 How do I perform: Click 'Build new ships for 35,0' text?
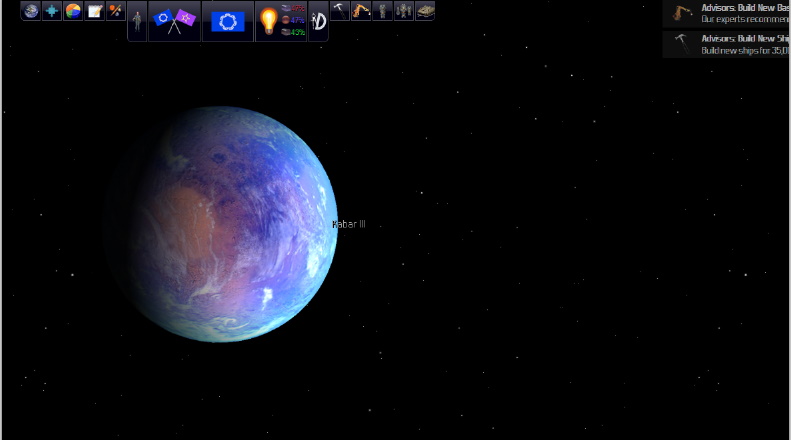pos(745,50)
